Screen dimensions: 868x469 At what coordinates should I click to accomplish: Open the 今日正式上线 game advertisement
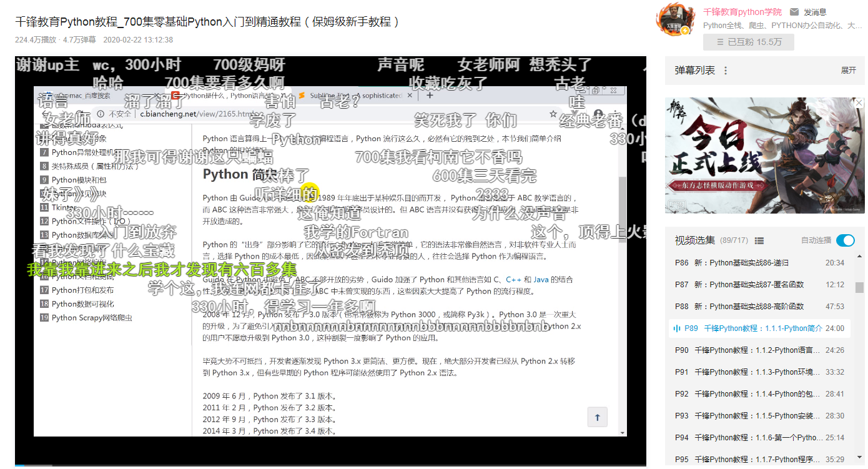click(765, 156)
